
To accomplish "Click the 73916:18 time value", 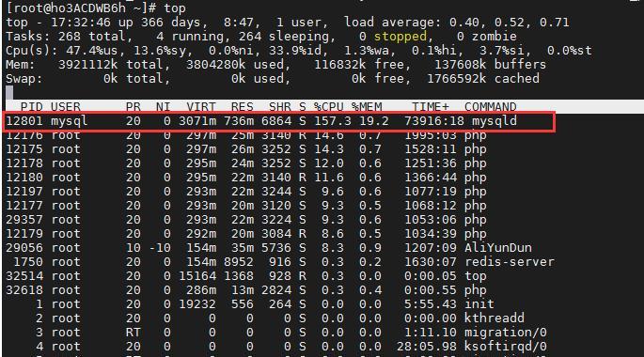I will tap(434, 121).
